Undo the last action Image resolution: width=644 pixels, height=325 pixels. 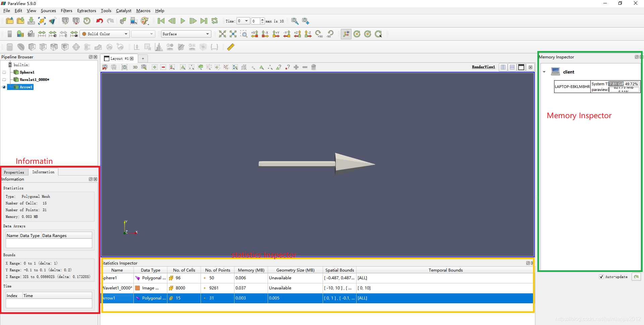[x=100, y=21]
